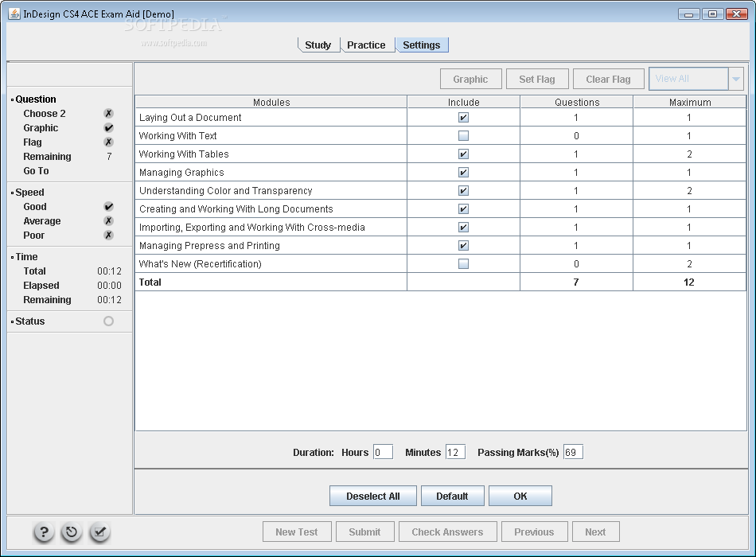Collapse the Time section in sidebar
This screenshot has width=756, height=557.
point(13,257)
